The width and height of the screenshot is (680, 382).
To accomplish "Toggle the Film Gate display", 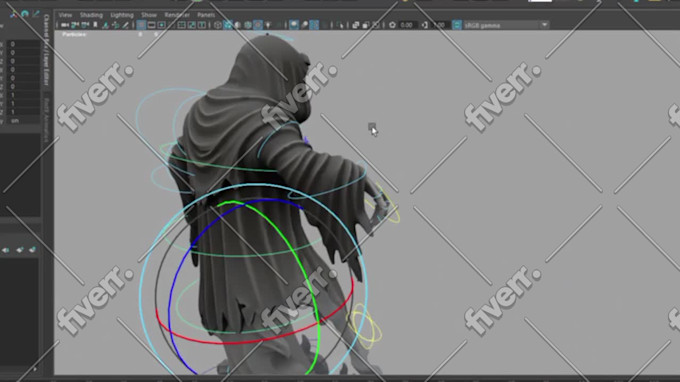I will point(151,25).
